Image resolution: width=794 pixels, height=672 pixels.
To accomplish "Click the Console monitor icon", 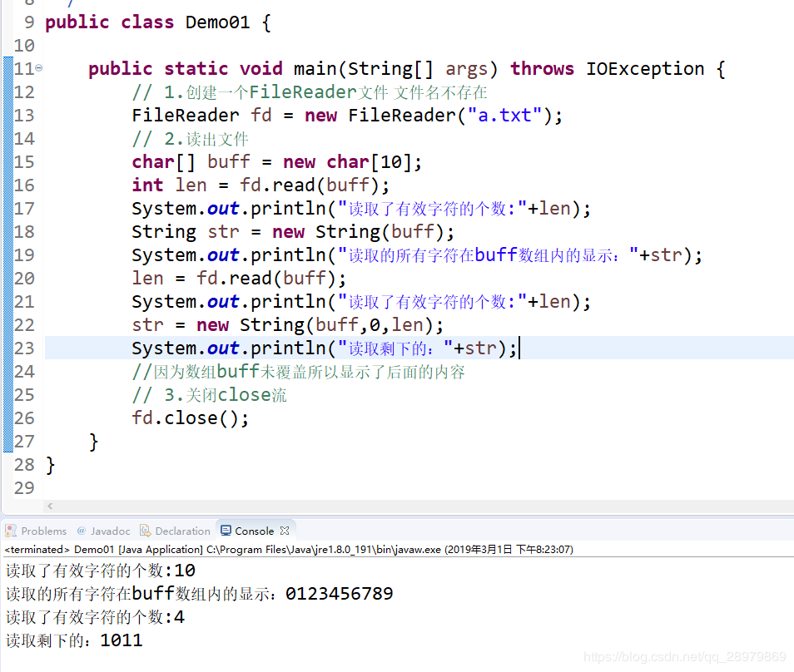I will [226, 531].
